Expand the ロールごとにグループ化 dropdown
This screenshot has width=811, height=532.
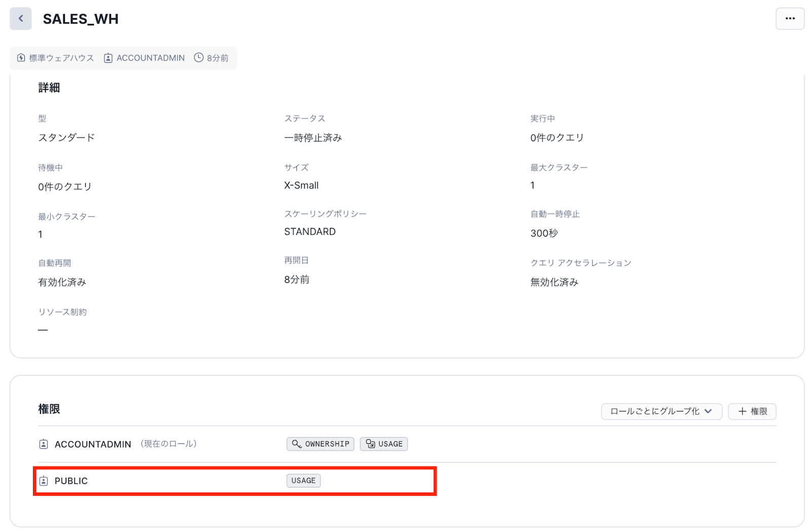[661, 411]
